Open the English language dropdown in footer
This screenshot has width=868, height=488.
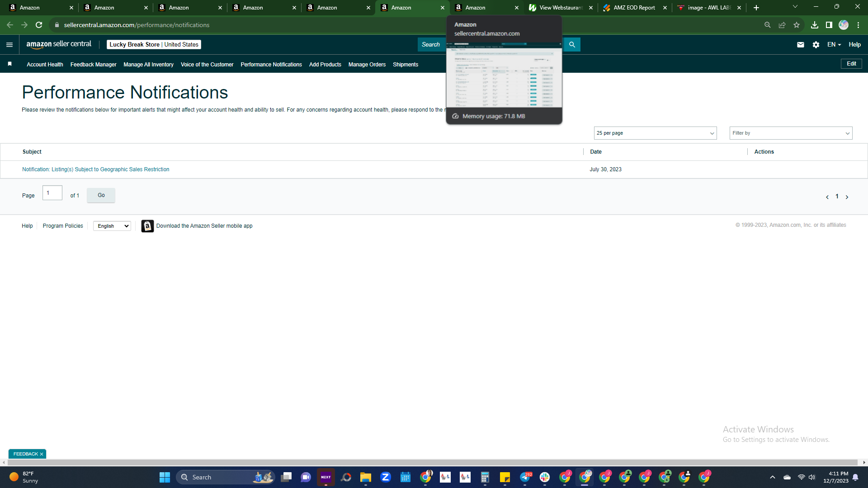tap(112, 226)
